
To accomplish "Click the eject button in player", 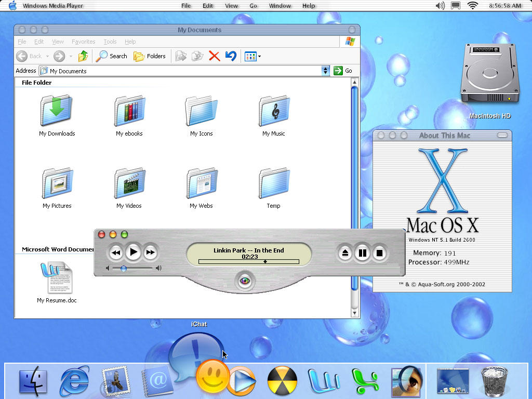I will [345, 253].
